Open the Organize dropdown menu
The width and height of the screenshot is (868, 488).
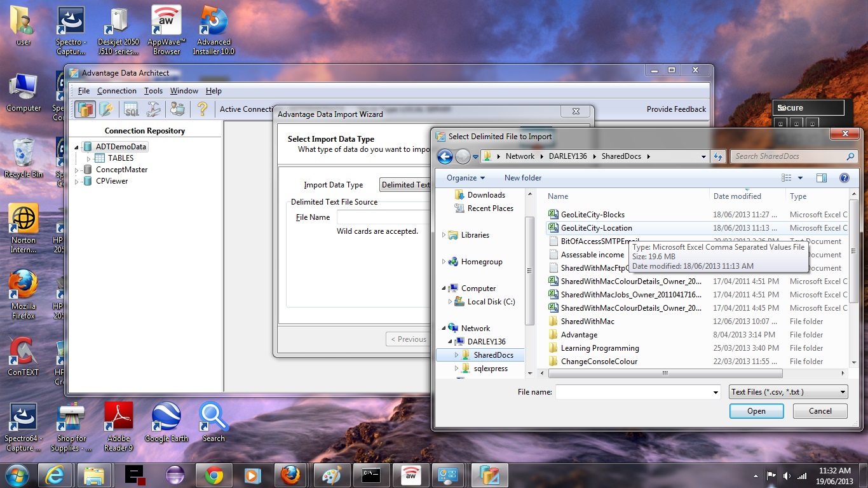[465, 178]
